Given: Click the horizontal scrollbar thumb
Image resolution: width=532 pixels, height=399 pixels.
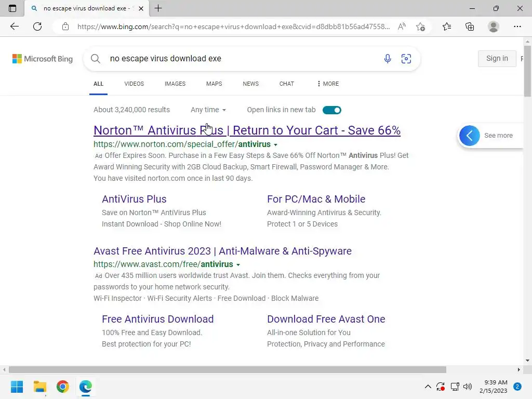Looking at the screenshot, I should pos(228,369).
